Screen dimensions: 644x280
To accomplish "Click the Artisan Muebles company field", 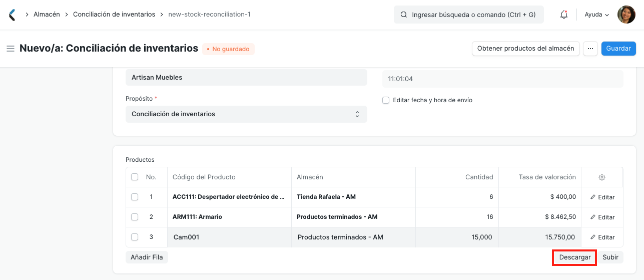I will 246,78.
